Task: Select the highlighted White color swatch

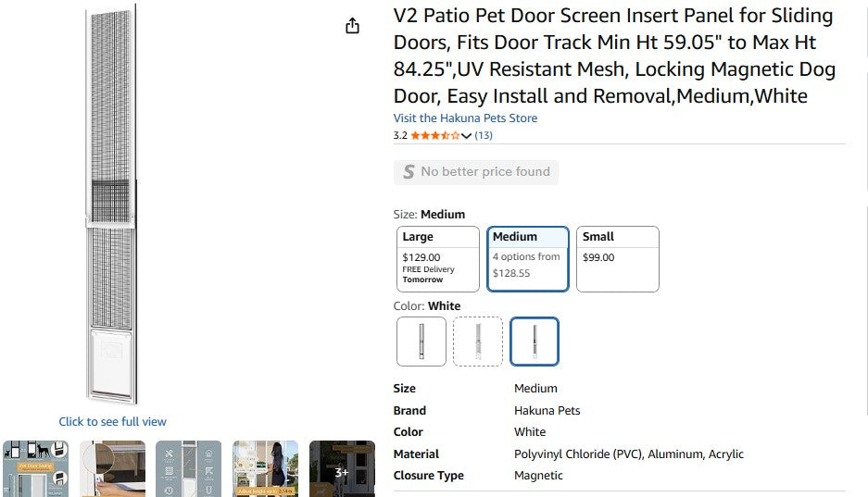Action: point(535,342)
